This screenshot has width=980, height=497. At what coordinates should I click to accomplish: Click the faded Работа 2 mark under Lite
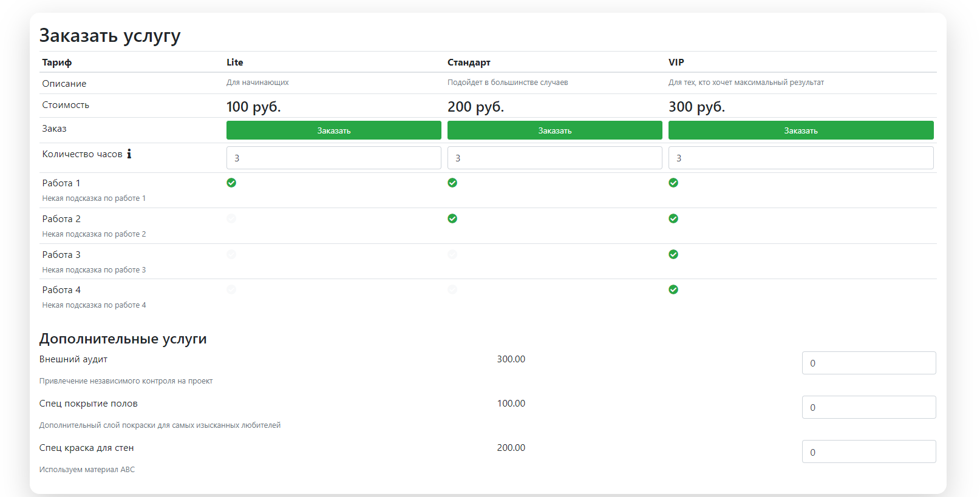[231, 218]
